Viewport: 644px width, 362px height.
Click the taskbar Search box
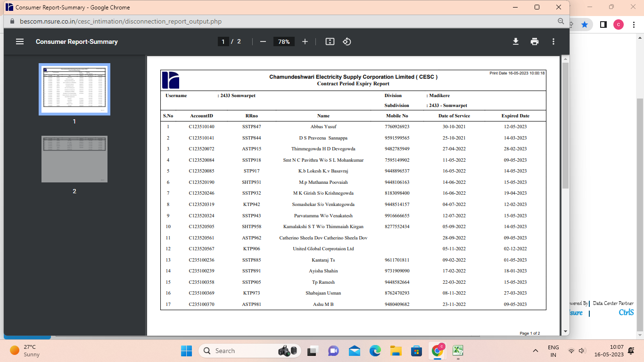251,351
